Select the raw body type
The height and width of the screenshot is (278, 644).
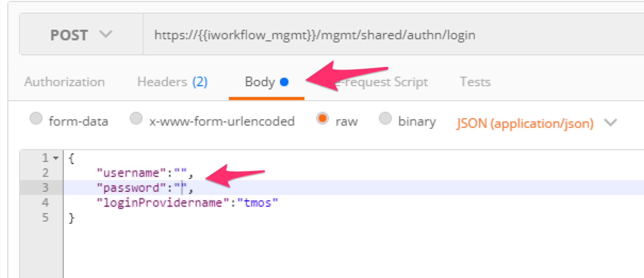tap(323, 118)
